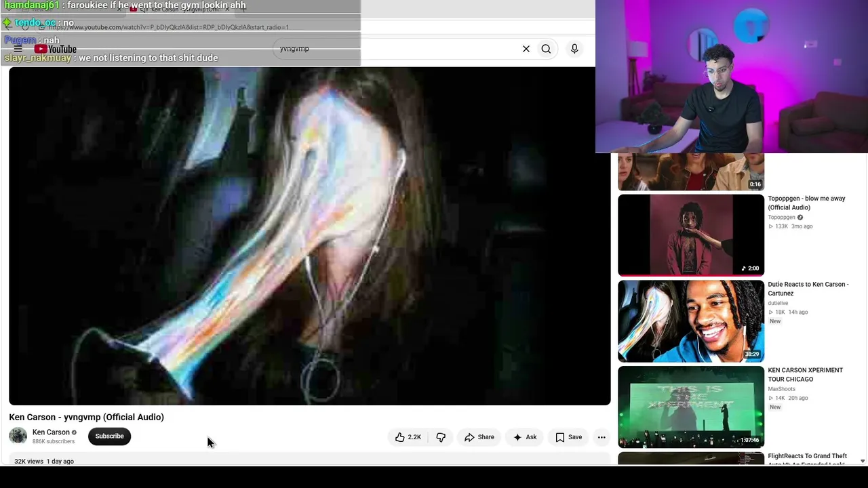Subscribe to Ken Carson
The width and height of the screenshot is (868, 488).
(x=109, y=436)
